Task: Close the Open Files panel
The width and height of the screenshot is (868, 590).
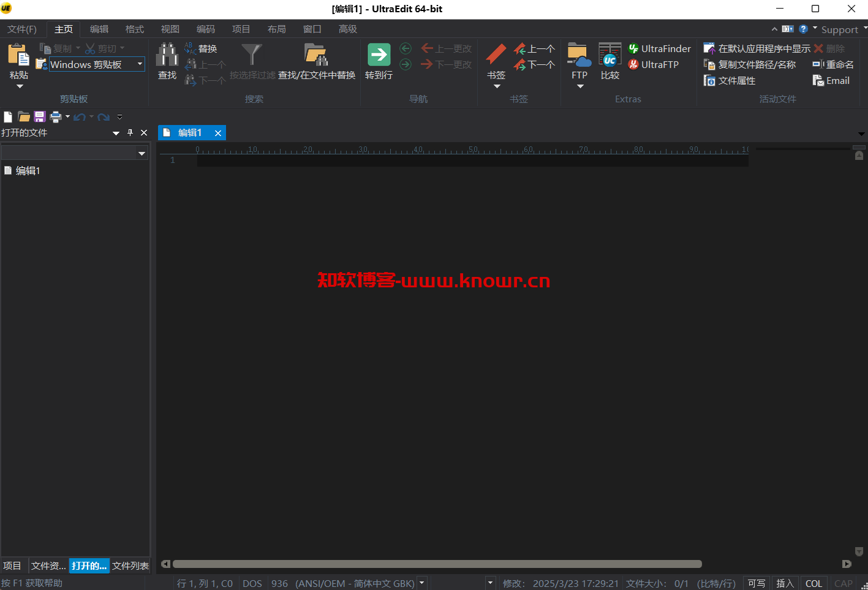Action: [x=144, y=132]
